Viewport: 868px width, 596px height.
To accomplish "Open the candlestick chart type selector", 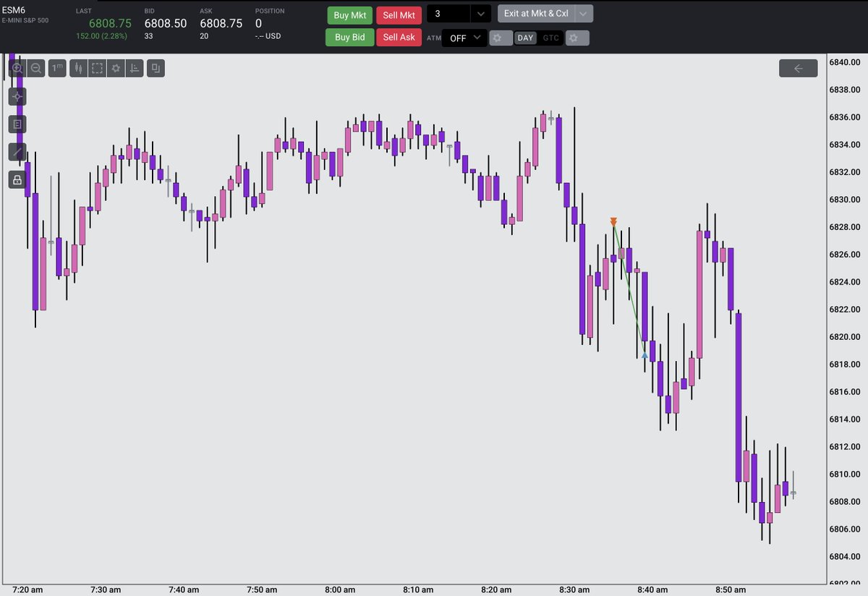I will [x=78, y=69].
